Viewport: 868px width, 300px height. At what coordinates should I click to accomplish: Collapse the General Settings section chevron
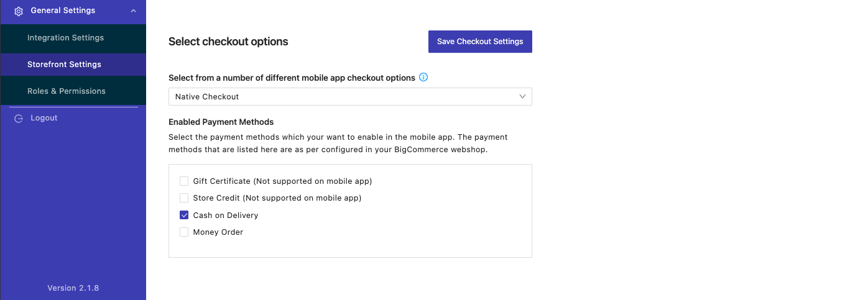click(133, 11)
